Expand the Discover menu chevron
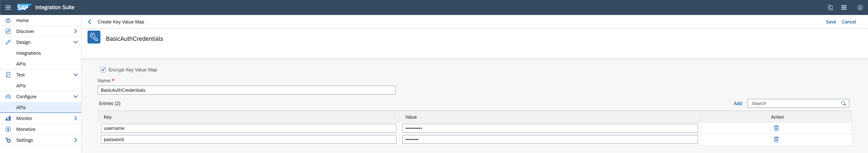Screen dimensions: 868x153 click(x=75, y=31)
